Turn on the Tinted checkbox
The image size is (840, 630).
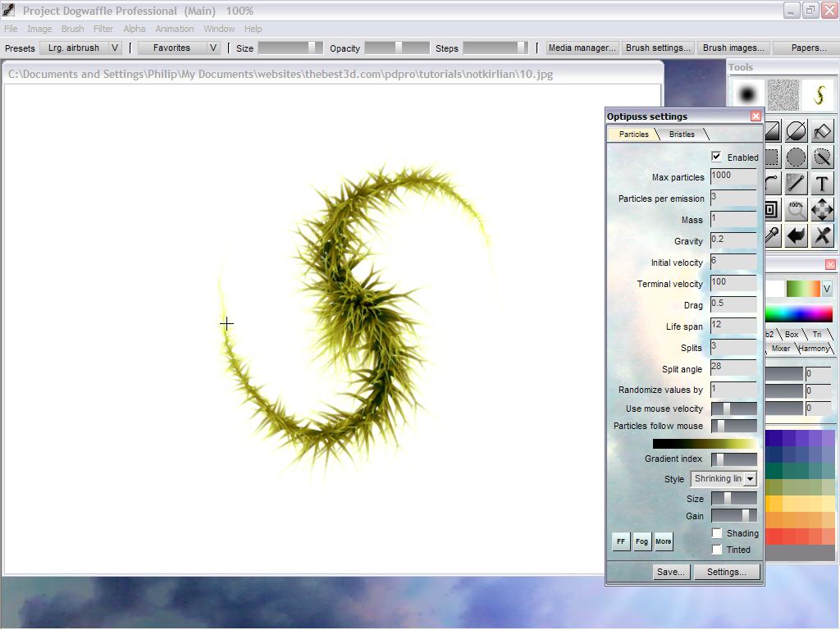point(716,550)
